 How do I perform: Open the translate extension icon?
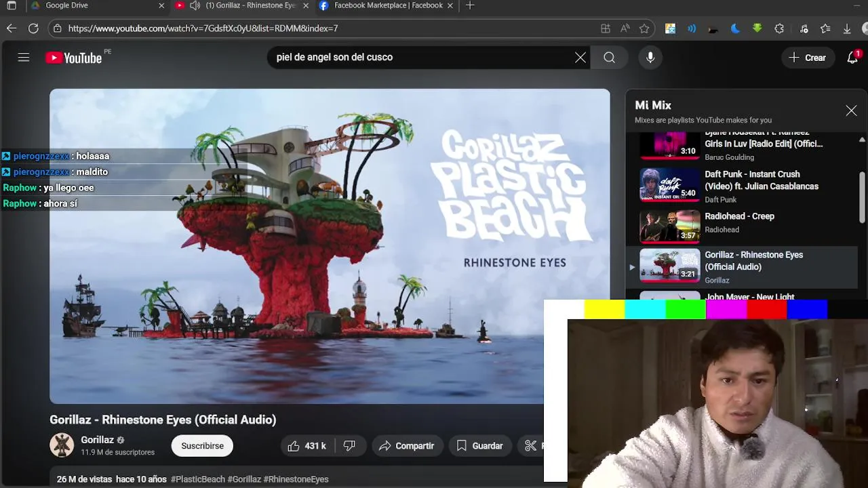click(670, 28)
